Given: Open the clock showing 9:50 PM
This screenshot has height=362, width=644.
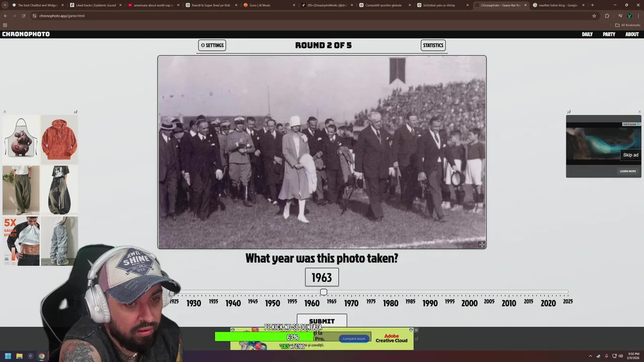Looking at the screenshot, I should click(x=633, y=356).
